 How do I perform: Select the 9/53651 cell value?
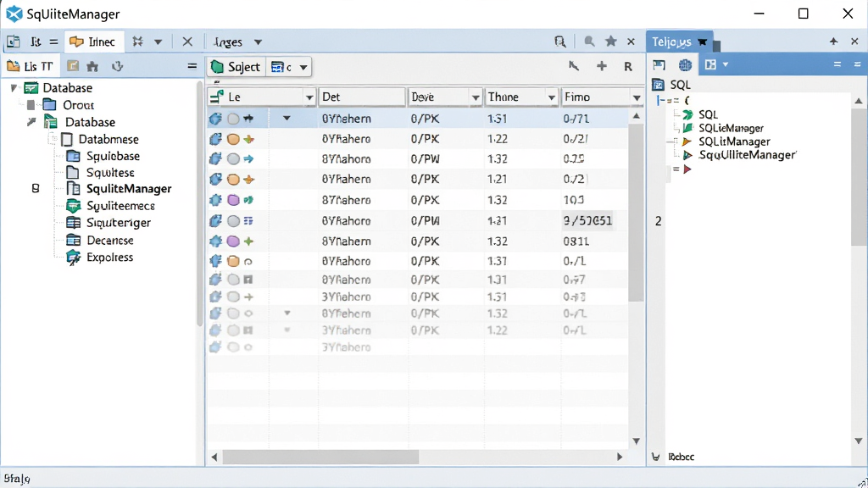(588, 221)
